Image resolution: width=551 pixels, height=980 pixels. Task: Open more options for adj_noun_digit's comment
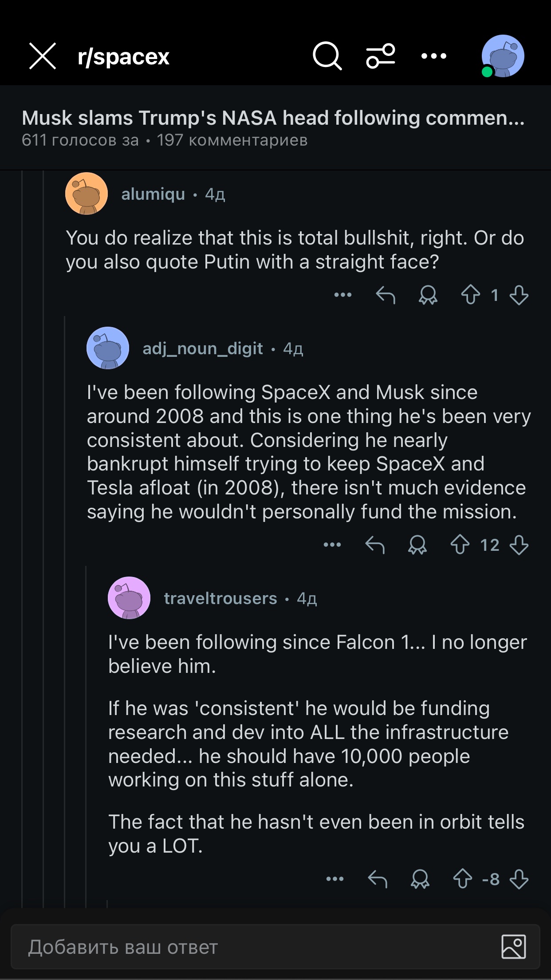[x=332, y=545]
